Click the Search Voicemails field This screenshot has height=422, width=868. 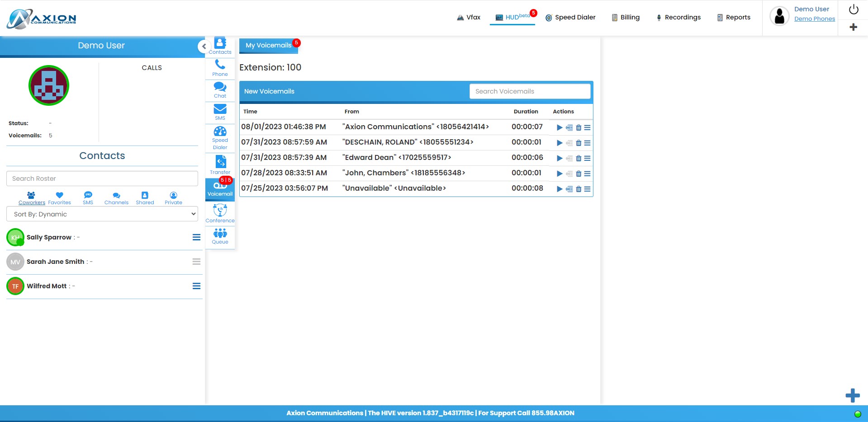pos(530,91)
